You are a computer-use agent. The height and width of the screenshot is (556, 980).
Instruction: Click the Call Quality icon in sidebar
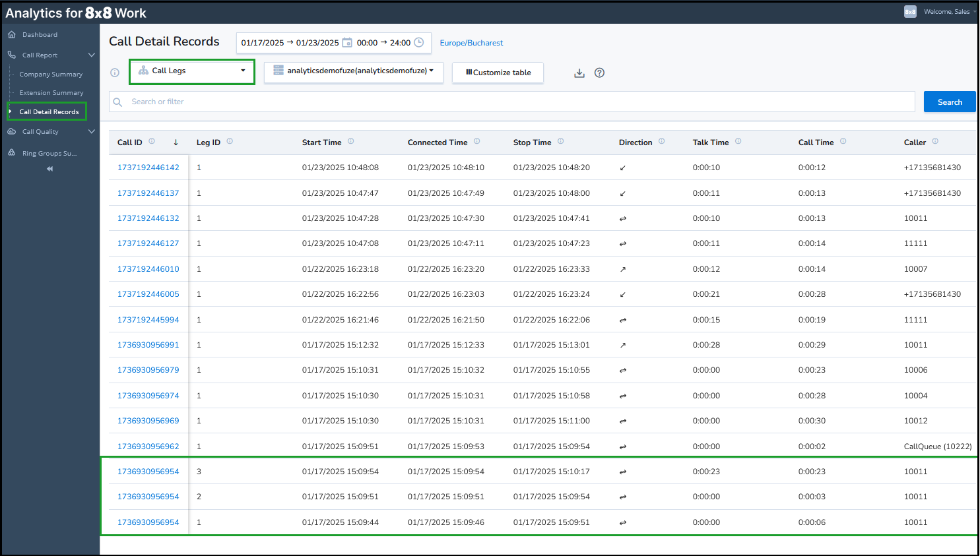click(11, 131)
